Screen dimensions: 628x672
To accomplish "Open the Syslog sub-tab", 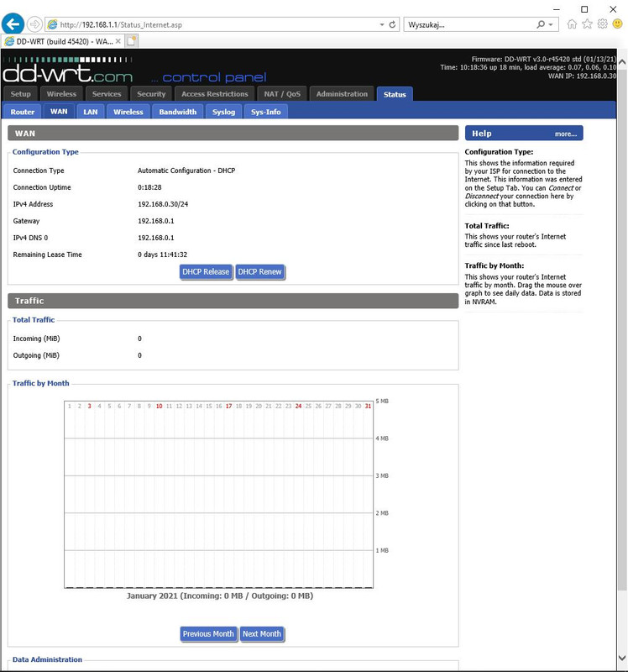I will [223, 112].
